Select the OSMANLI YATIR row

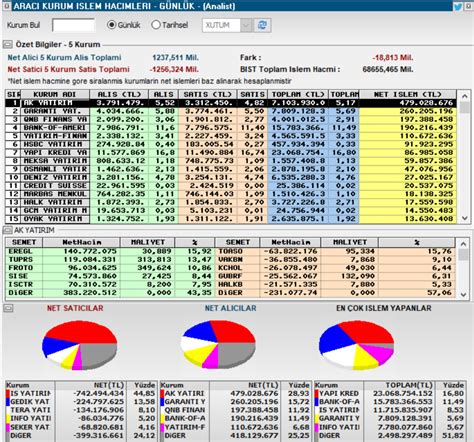231,169
